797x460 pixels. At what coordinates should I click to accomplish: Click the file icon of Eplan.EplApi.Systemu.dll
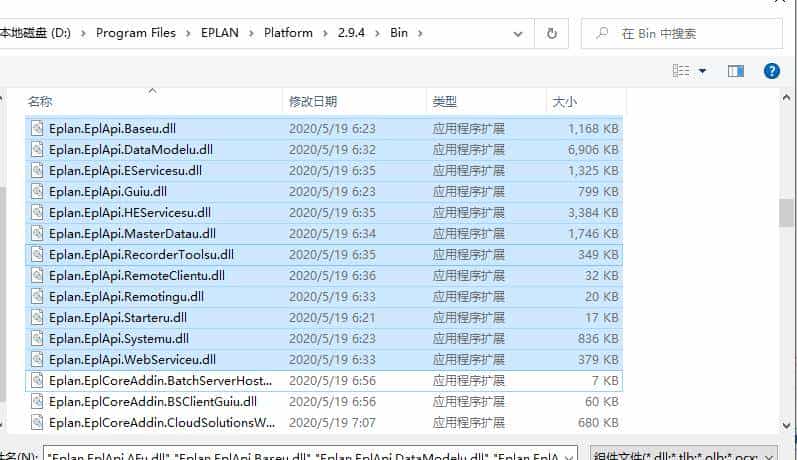click(x=37, y=339)
